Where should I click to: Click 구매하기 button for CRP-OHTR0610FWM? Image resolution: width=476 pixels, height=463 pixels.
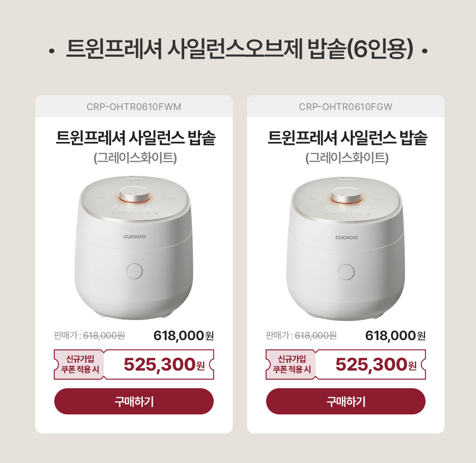(x=134, y=402)
